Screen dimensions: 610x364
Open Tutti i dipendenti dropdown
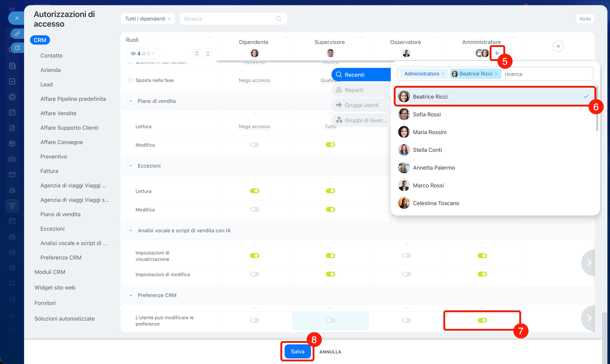pos(148,19)
